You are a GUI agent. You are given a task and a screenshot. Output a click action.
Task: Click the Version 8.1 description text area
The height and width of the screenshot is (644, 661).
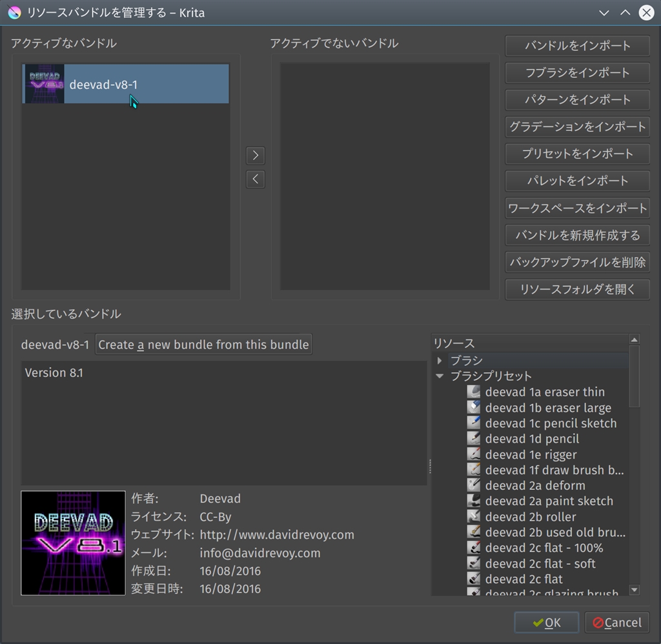(x=224, y=423)
